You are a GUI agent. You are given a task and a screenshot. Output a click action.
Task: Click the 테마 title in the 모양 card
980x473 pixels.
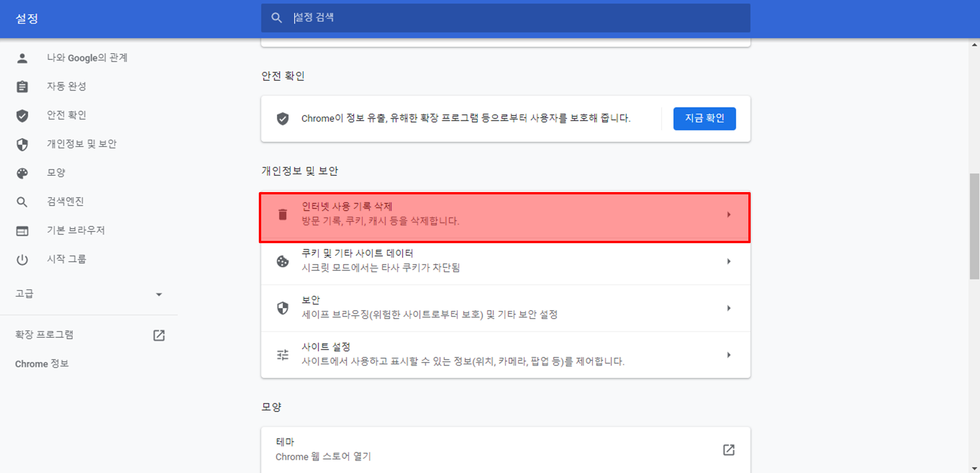(285, 442)
